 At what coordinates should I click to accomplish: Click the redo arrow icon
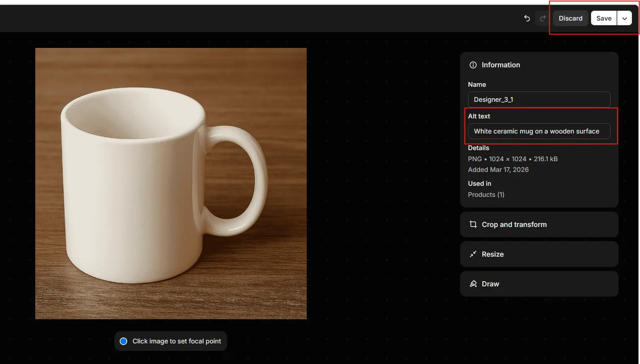pos(543,18)
